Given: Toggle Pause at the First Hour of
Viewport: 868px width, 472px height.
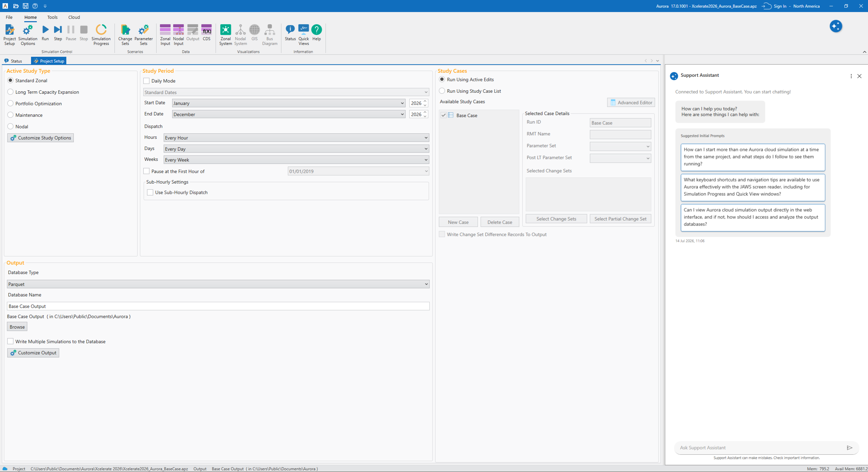Looking at the screenshot, I should point(146,171).
